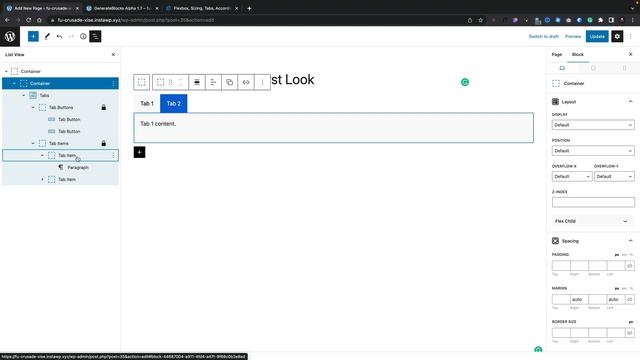Open the editor Options three-dot menu

click(x=631, y=36)
